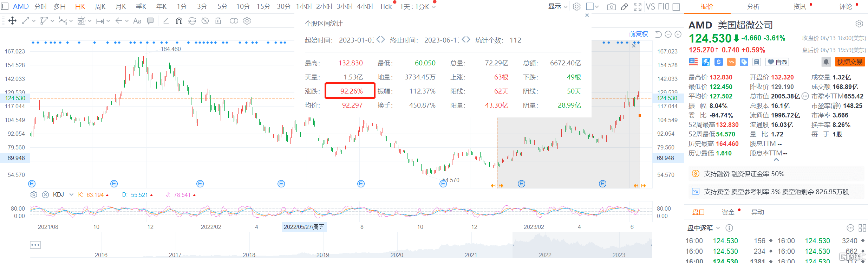
Task: Select the numbered wave line tool
Action: pos(63,21)
